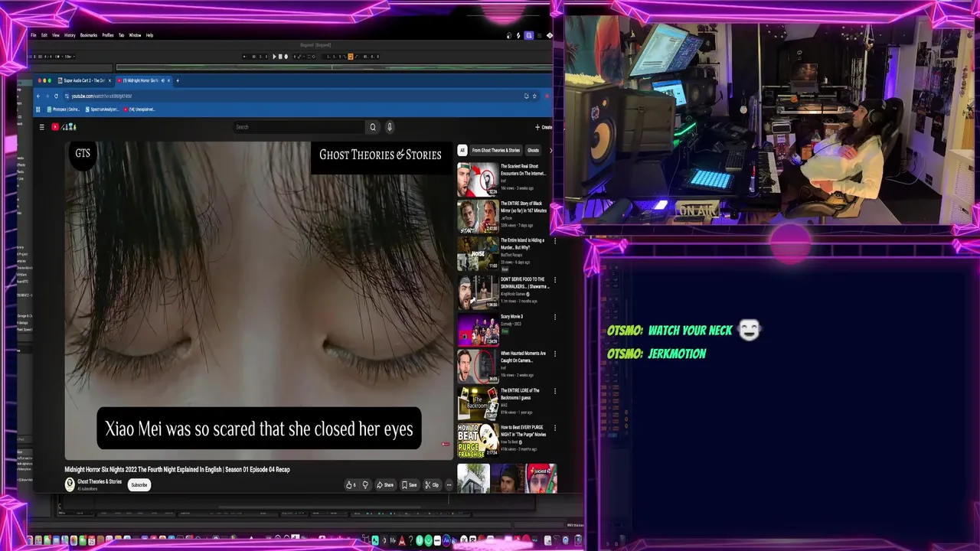The height and width of the screenshot is (551, 980).
Task: Show more filter chips with arrow
Action: coord(550,150)
